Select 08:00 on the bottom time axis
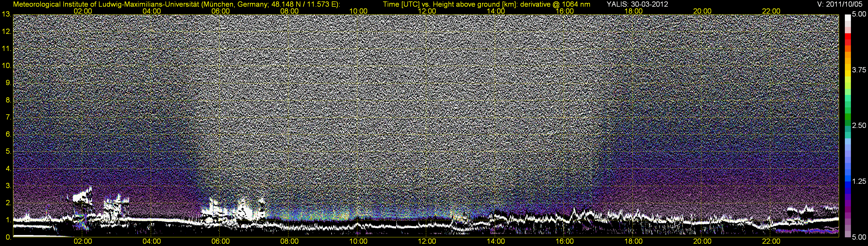The image size is (868, 246). coord(289,241)
